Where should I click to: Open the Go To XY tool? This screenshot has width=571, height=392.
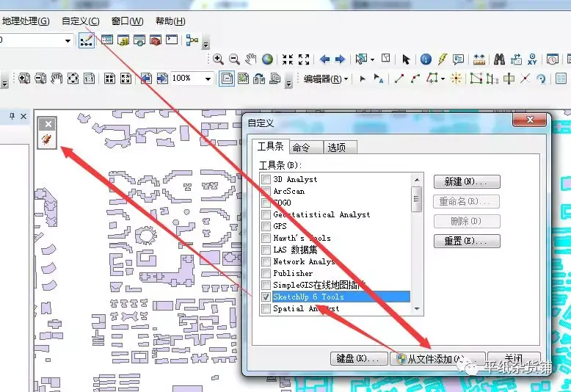tap(532, 59)
